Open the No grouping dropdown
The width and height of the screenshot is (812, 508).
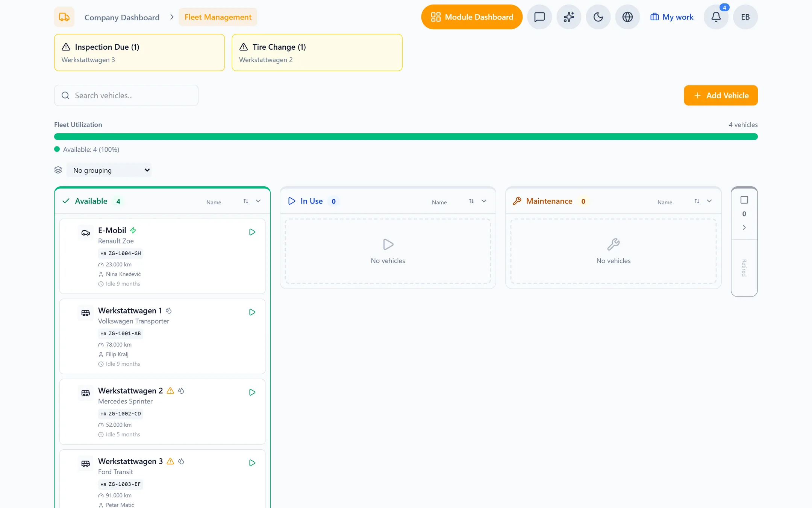109,170
